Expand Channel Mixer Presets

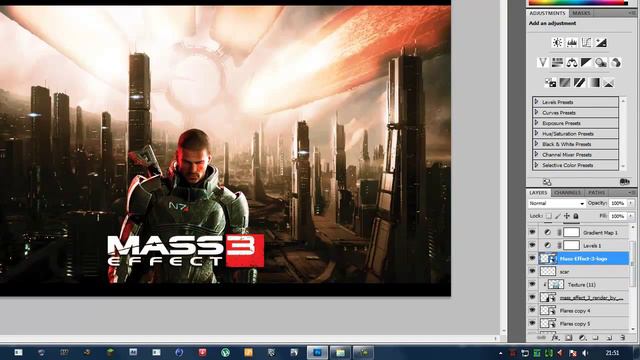(537, 154)
